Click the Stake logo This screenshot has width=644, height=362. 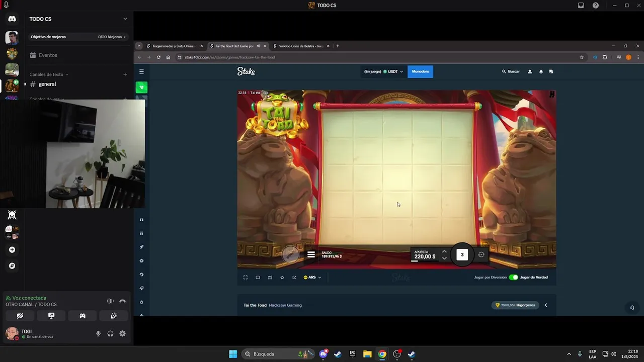coord(246,71)
